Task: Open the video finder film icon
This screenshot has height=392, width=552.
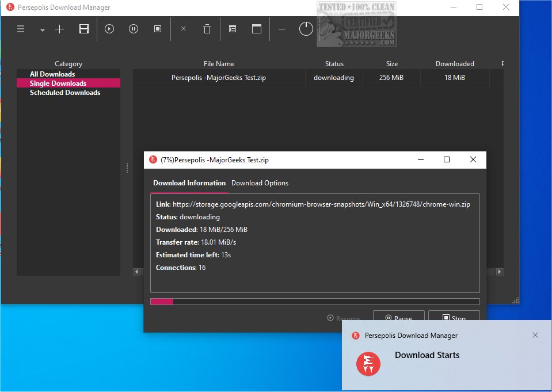Action: [84, 29]
